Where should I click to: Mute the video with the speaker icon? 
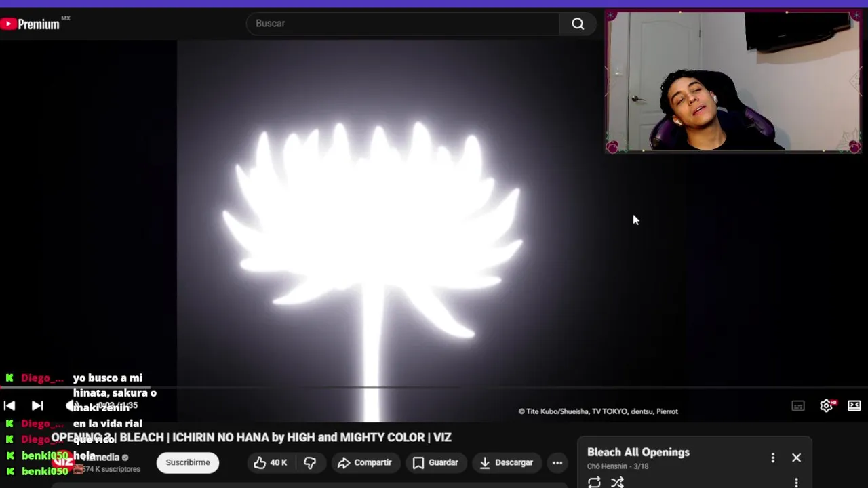(73, 405)
